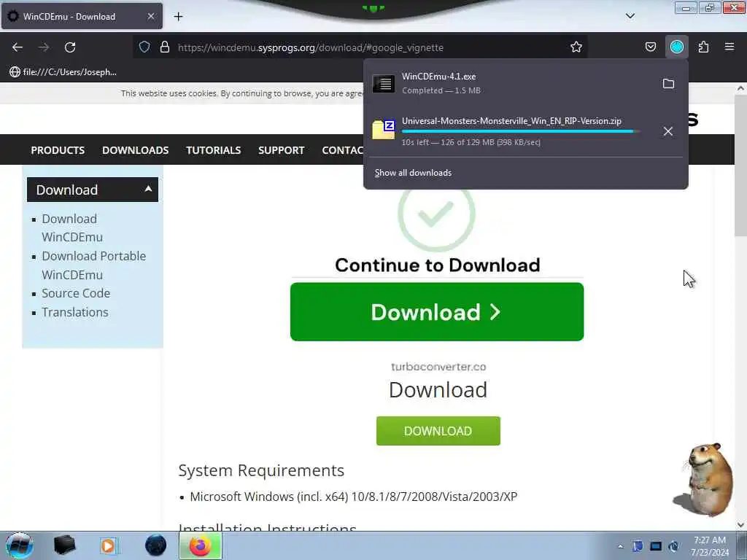Expand the list all tabs chevron
Viewport: 747px width, 560px height.
[x=630, y=16]
